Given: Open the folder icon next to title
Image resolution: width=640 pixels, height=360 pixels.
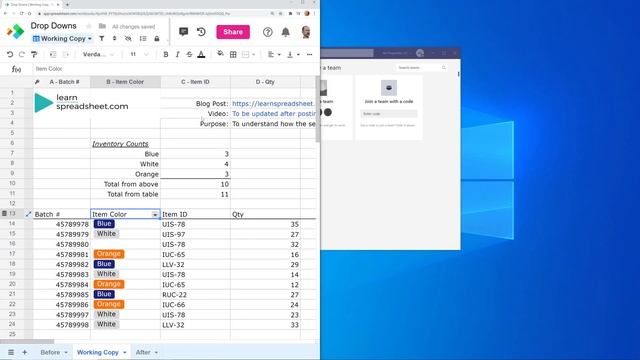Looking at the screenshot, I should tap(102, 26).
